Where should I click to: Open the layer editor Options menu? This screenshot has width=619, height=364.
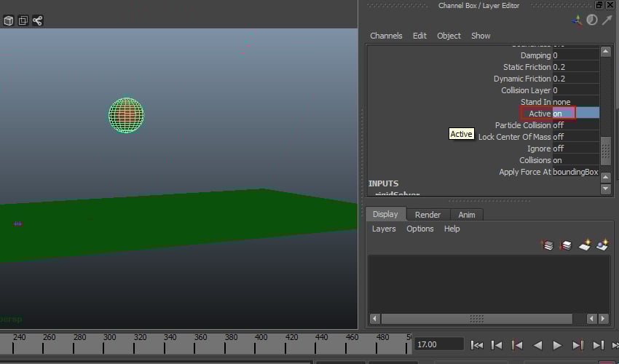[420, 229]
